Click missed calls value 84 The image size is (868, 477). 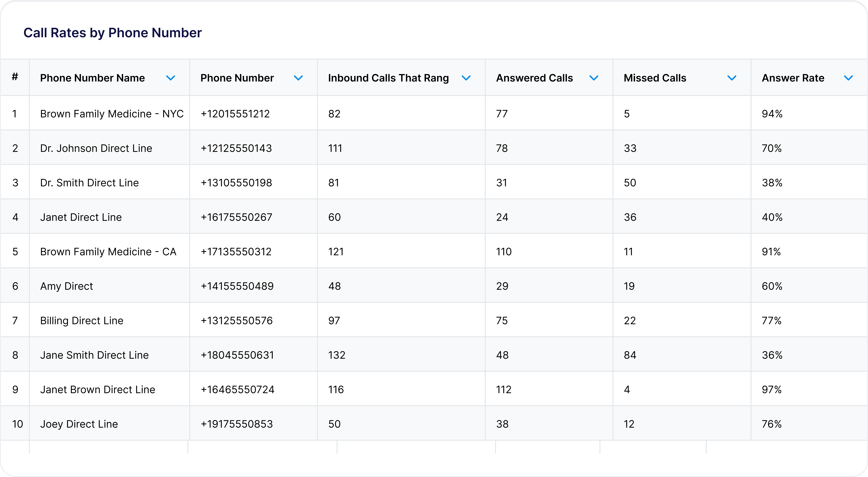click(630, 355)
